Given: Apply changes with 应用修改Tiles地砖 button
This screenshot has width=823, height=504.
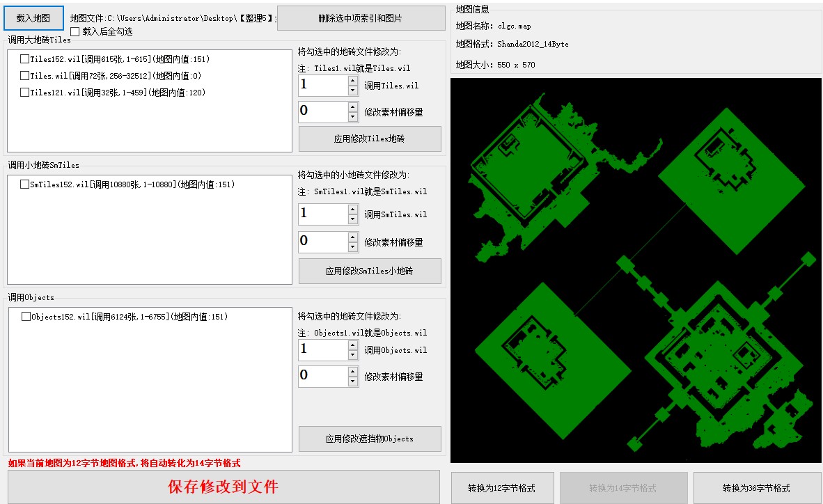Looking at the screenshot, I should pos(370,139).
